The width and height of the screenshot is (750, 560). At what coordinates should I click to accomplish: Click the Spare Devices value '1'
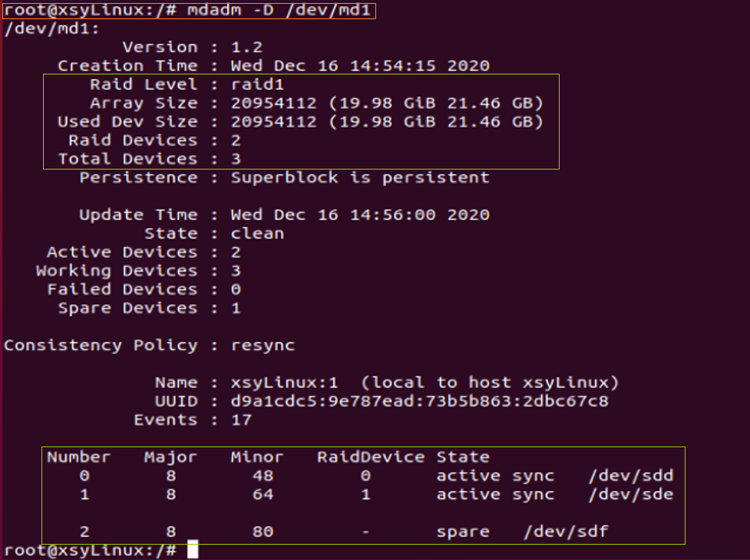pyautogui.click(x=236, y=308)
